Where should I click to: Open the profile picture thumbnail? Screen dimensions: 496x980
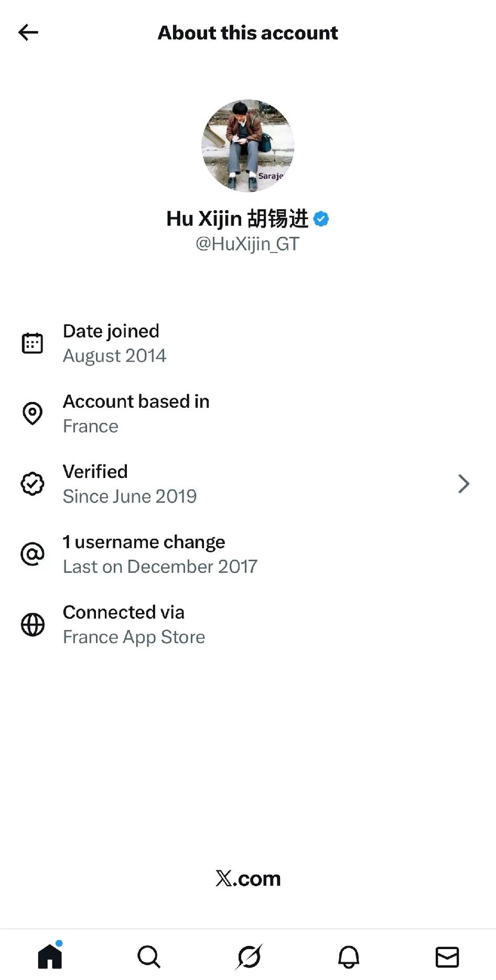point(248,146)
